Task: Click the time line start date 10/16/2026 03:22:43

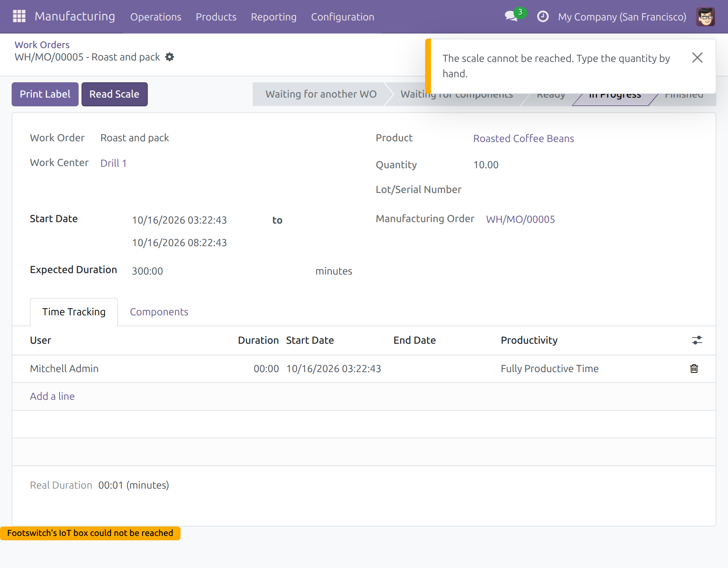Action: (333, 368)
